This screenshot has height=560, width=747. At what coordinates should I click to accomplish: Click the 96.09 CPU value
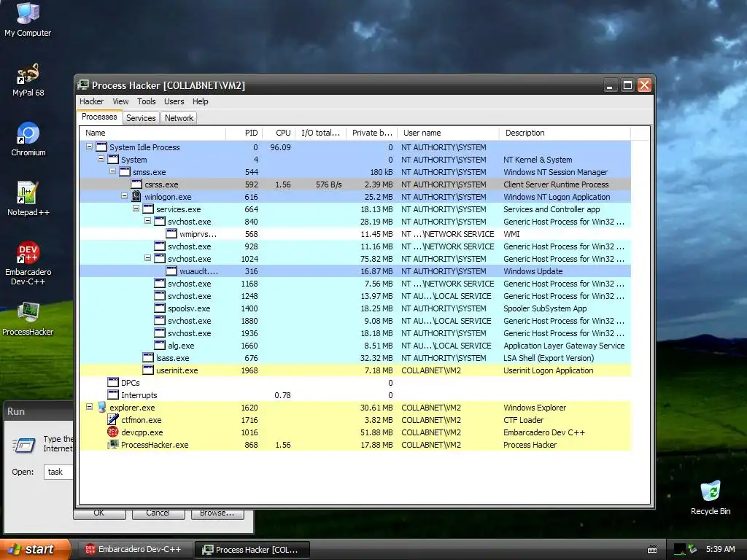(x=280, y=147)
